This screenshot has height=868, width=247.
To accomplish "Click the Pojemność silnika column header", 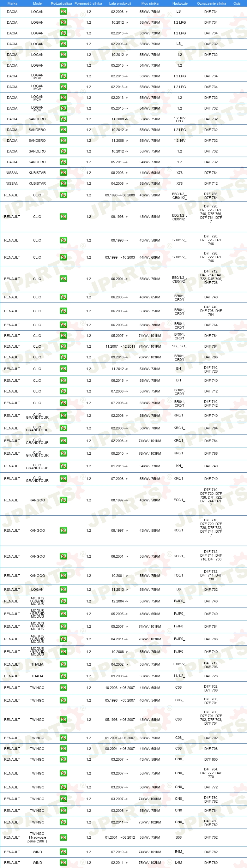I will point(88,3).
